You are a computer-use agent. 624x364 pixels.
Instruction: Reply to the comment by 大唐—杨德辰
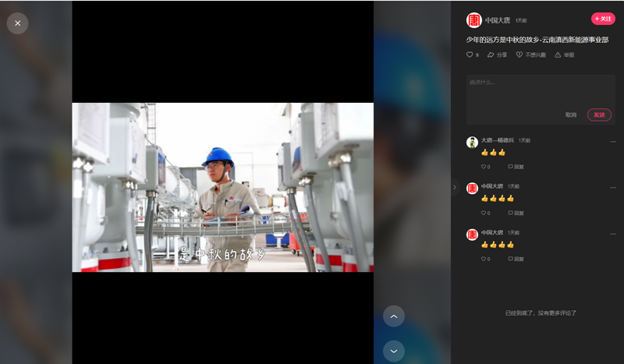pyautogui.click(x=516, y=167)
